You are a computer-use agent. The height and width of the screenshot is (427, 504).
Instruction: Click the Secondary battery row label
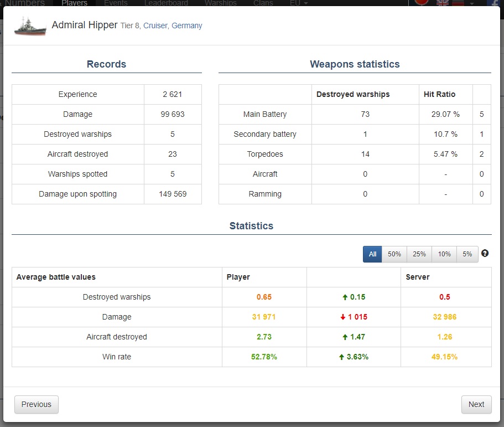coord(265,134)
